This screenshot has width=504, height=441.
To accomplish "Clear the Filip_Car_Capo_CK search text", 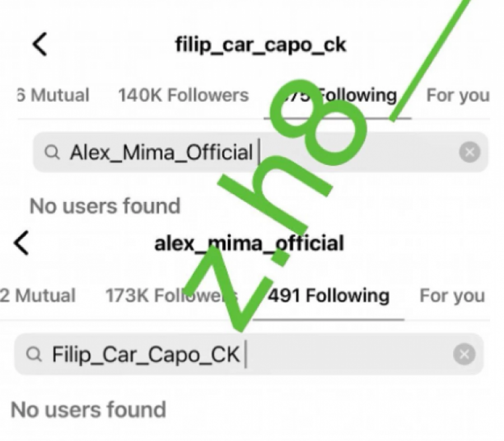I will pos(464,354).
